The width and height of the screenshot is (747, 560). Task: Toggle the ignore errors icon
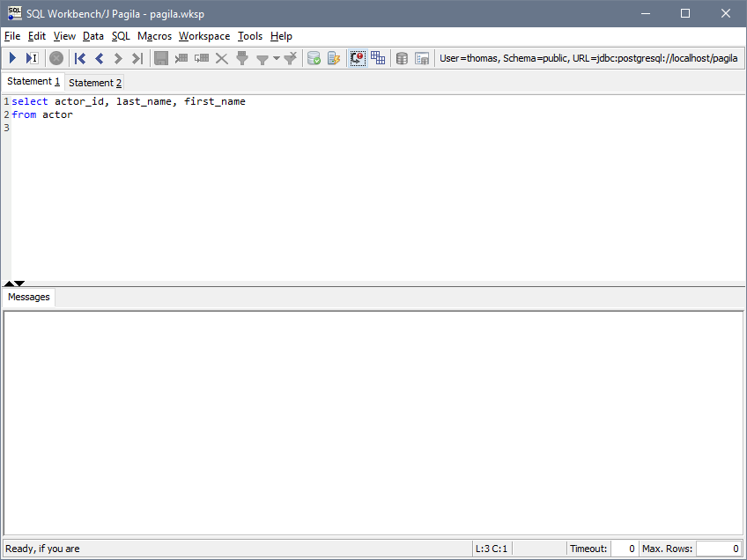point(358,58)
